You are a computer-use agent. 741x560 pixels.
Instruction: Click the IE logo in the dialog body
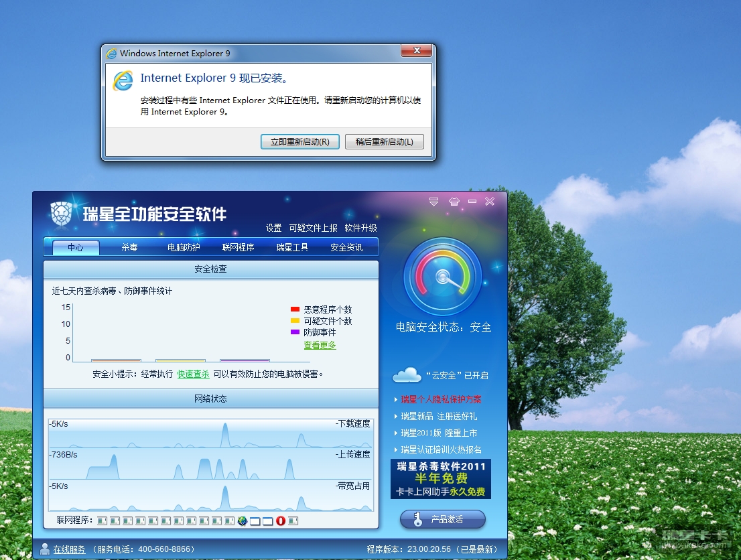[x=123, y=81]
